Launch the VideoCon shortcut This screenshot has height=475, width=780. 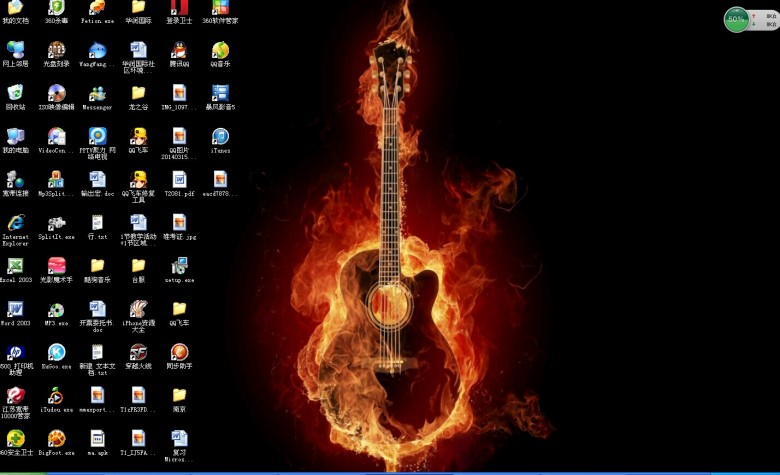point(56,136)
